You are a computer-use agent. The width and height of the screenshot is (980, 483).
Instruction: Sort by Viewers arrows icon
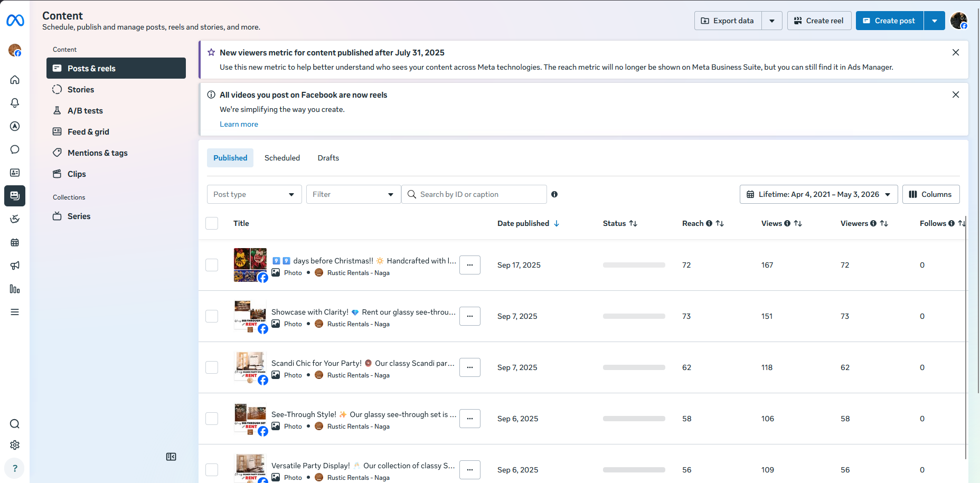tap(884, 223)
